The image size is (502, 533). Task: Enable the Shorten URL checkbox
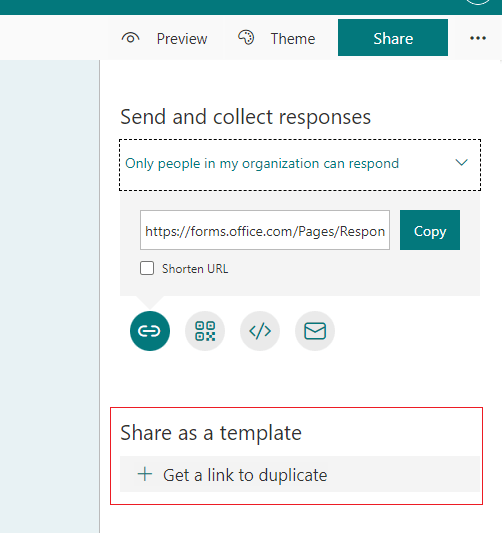pos(147,268)
